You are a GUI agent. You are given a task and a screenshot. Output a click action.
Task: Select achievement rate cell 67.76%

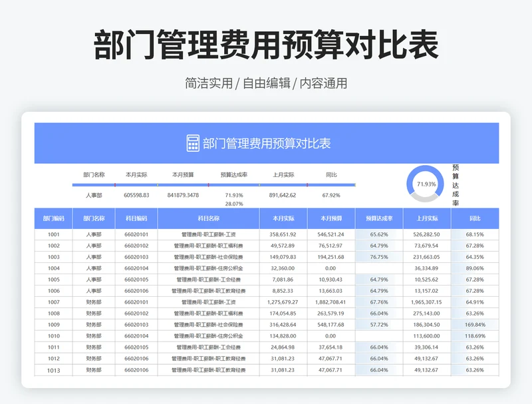[379, 302]
